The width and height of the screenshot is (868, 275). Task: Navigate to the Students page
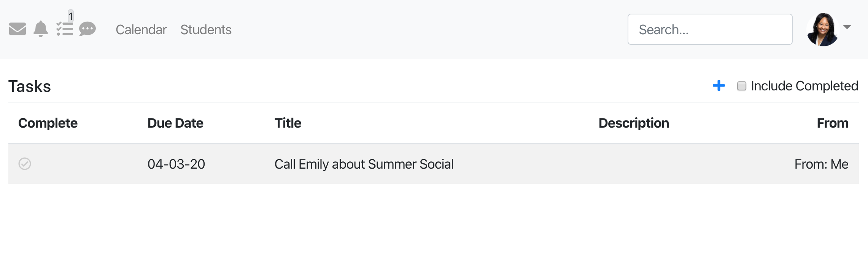pyautogui.click(x=206, y=30)
